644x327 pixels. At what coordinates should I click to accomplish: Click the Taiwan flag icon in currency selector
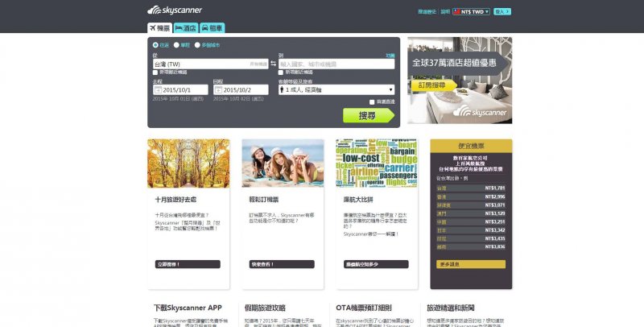(x=456, y=11)
